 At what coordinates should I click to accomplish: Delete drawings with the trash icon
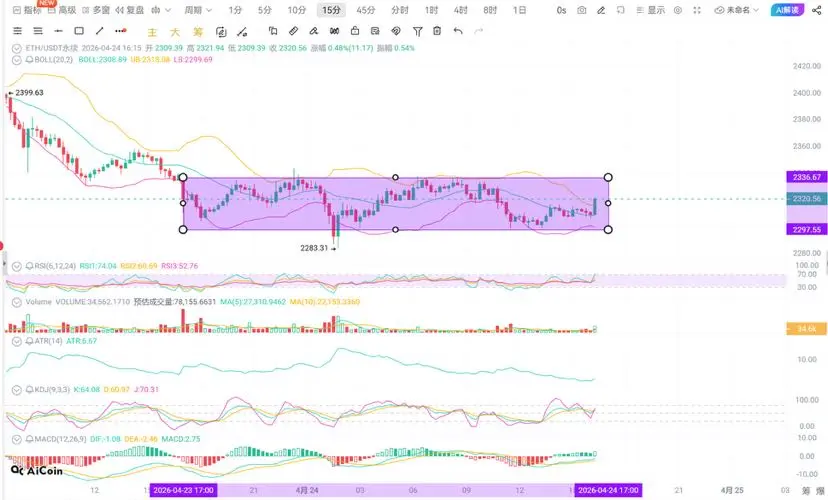(437, 31)
